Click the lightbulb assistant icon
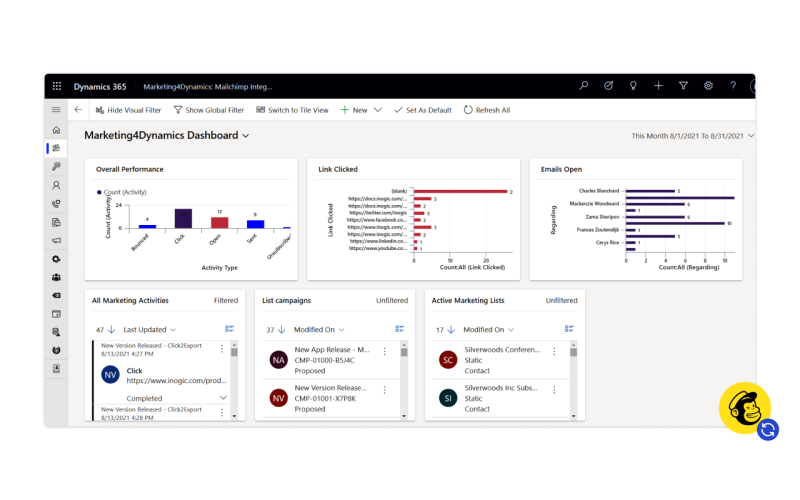Image resolution: width=800 pixels, height=500 pixels. point(633,86)
